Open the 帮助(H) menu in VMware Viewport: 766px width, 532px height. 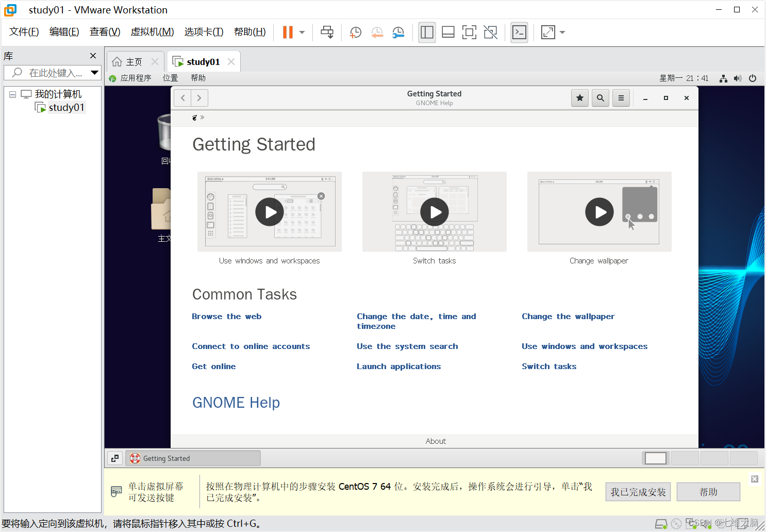coord(249,32)
